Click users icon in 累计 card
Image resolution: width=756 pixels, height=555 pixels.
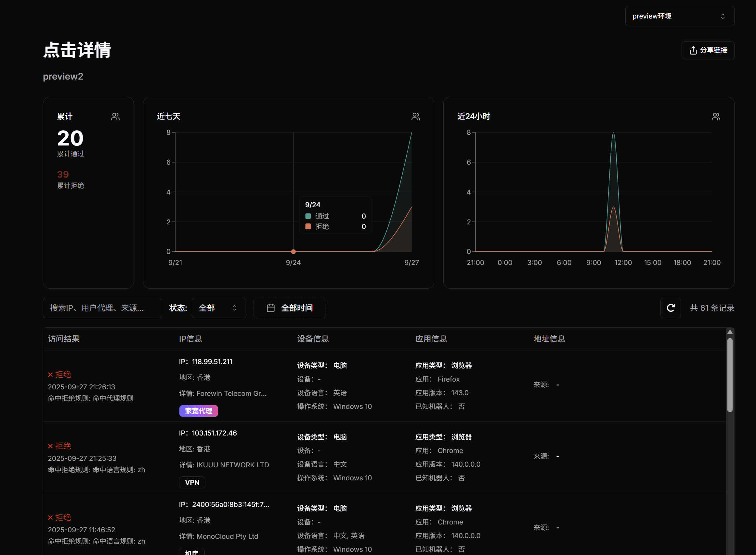click(x=115, y=117)
